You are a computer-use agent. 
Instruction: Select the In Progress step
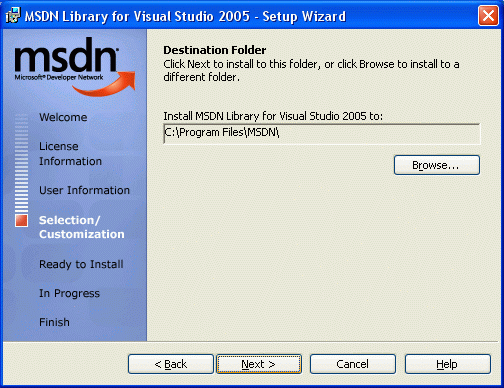(69, 293)
